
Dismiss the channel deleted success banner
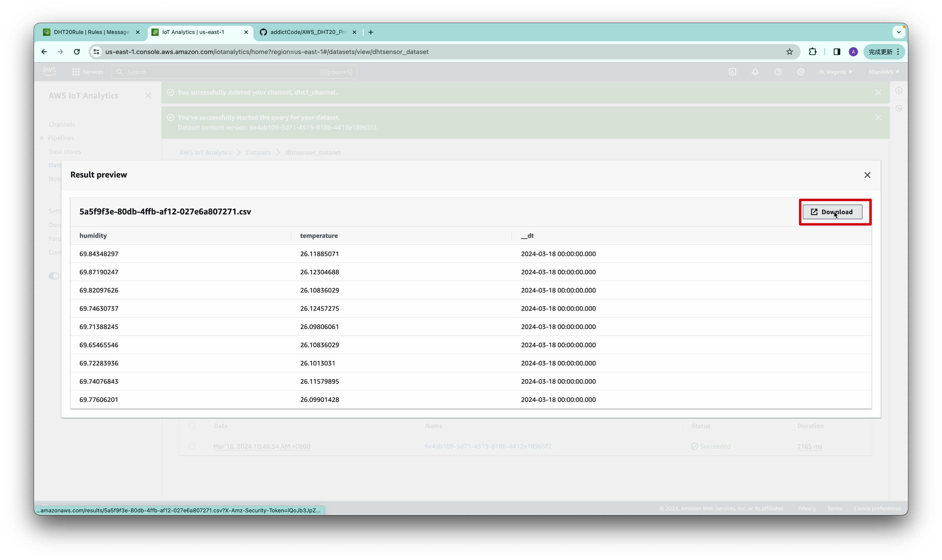[878, 93]
